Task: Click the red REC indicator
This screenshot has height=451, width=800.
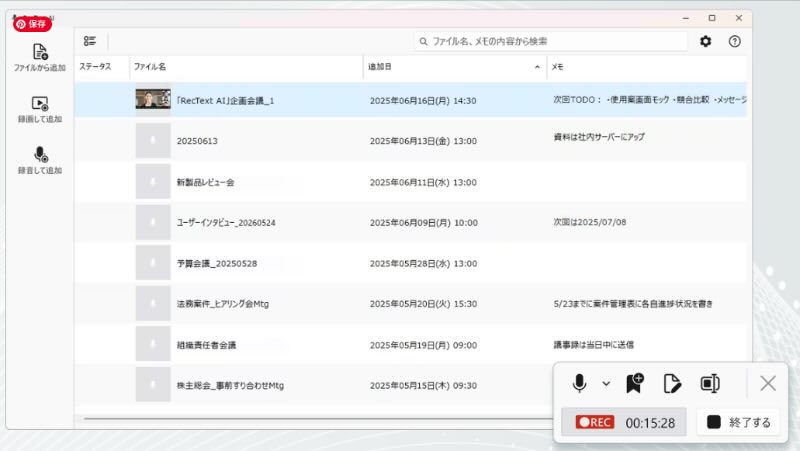Action: click(595, 422)
